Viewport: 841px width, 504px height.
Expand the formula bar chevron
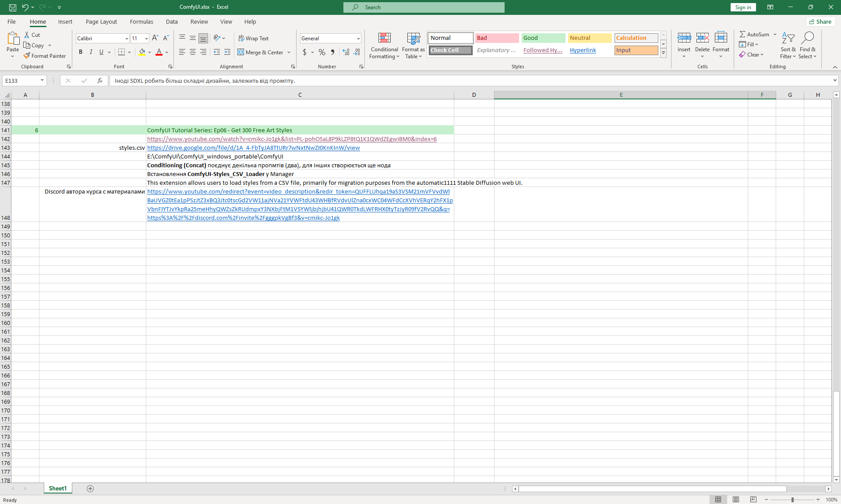pos(835,81)
